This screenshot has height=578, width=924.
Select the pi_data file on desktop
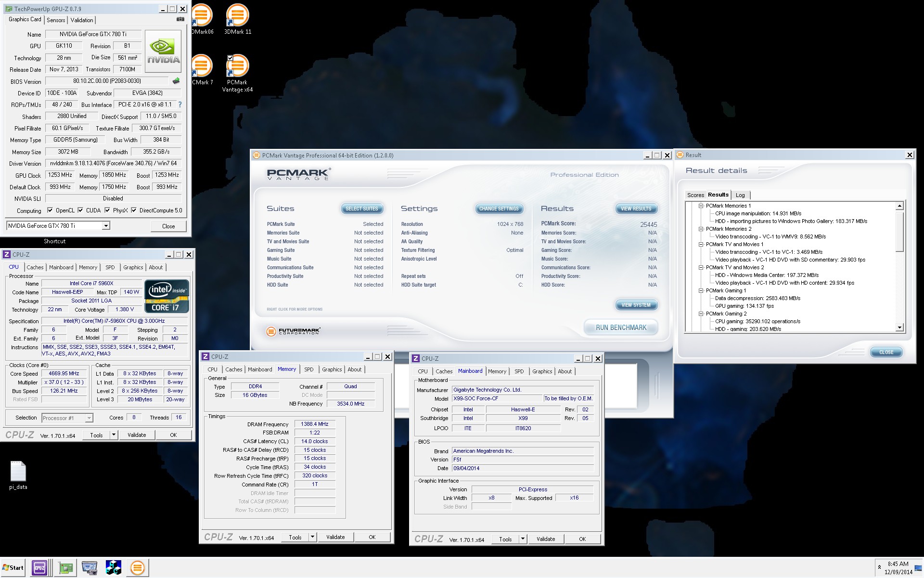coord(18,475)
